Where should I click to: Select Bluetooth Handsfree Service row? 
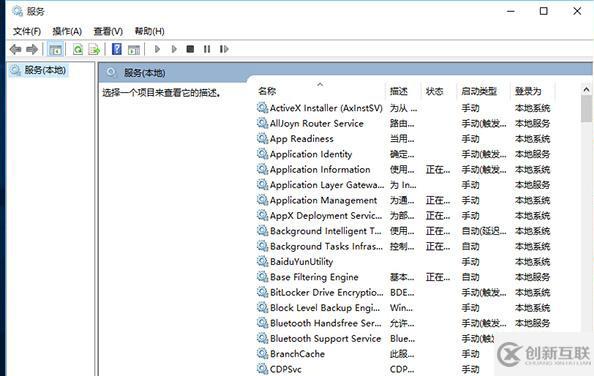(x=403, y=323)
